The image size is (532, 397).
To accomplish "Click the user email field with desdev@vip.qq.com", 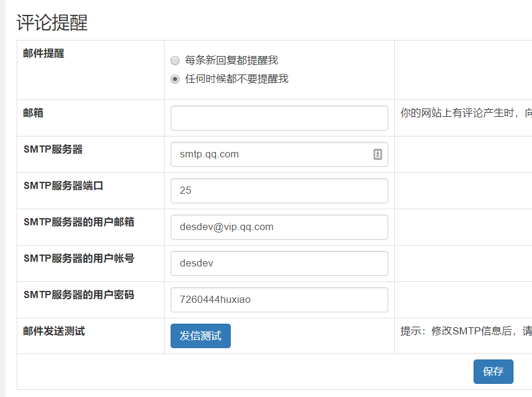I will (x=279, y=227).
